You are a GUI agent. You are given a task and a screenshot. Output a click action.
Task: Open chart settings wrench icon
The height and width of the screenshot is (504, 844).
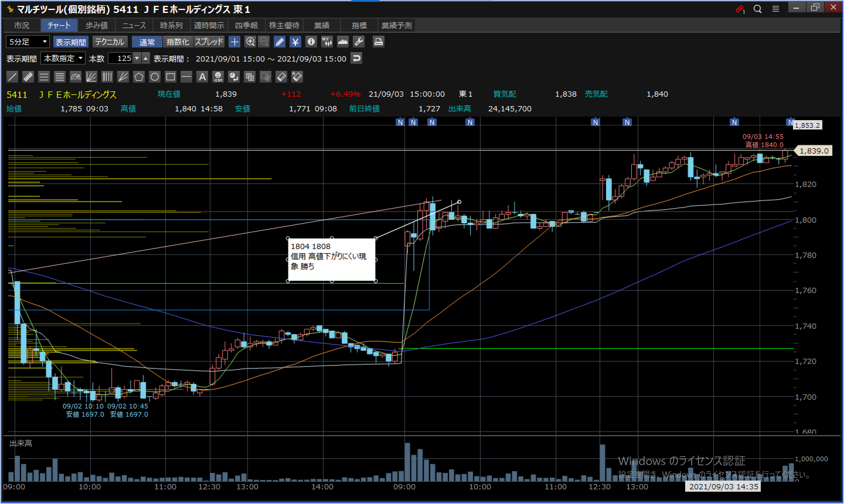[x=359, y=42]
